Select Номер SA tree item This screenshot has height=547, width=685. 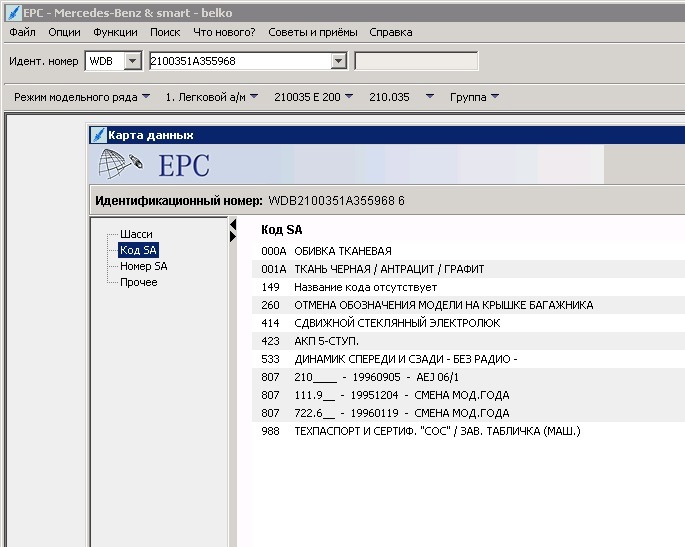click(x=144, y=266)
